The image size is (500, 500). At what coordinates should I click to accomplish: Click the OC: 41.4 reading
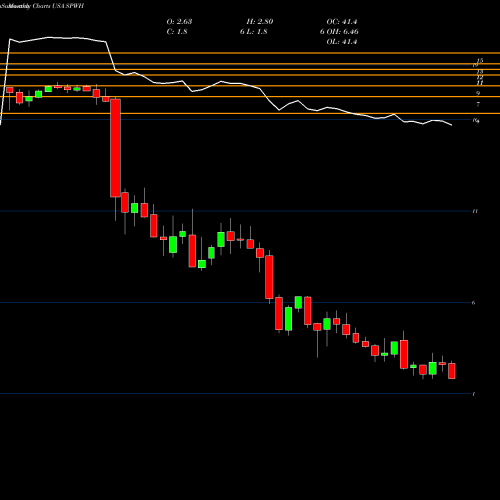tap(342, 22)
